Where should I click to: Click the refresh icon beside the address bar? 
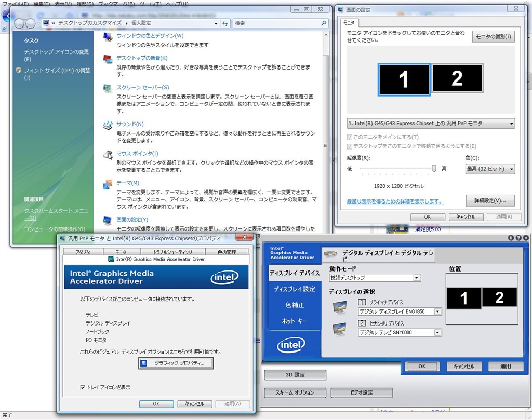pyautogui.click(x=225, y=23)
